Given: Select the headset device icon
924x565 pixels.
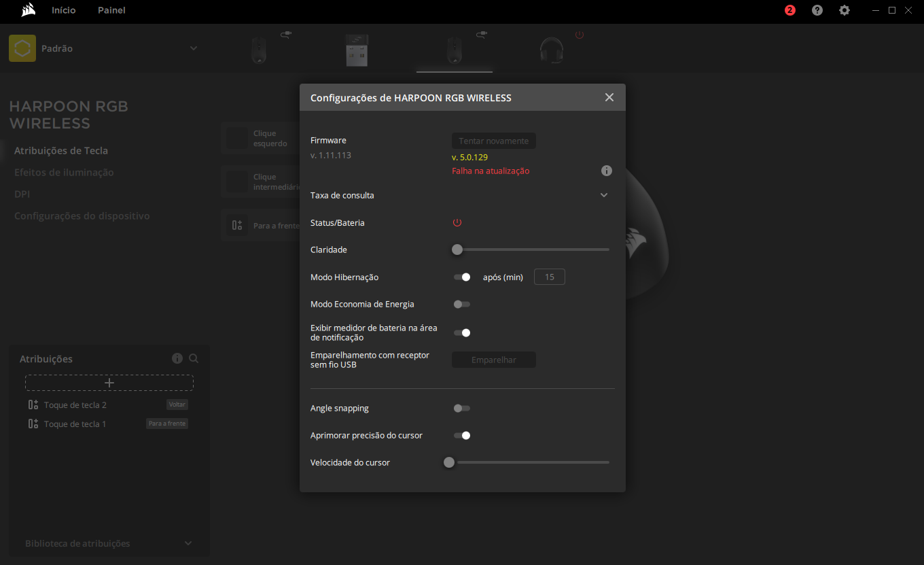Looking at the screenshot, I should coord(552,50).
